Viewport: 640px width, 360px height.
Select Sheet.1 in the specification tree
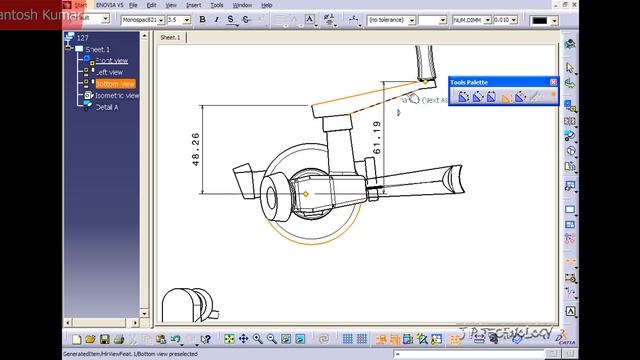click(x=97, y=49)
